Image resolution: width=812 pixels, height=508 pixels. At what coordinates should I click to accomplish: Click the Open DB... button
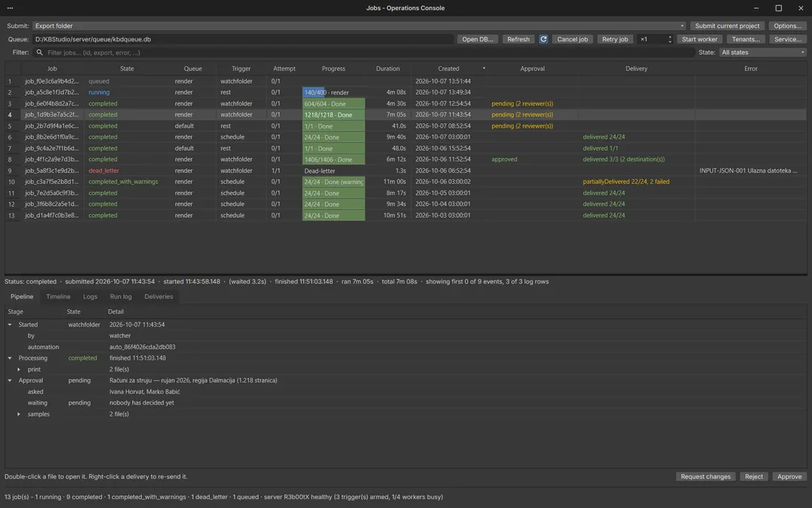478,39
